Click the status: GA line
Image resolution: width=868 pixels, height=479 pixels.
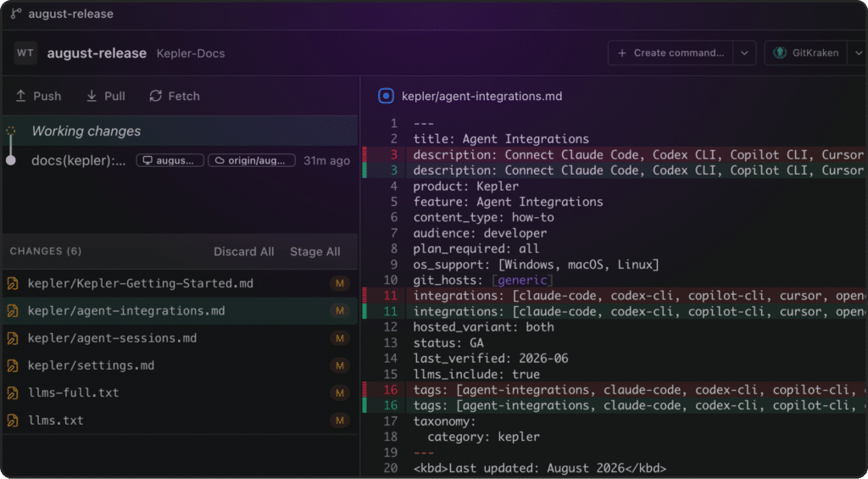click(448, 343)
